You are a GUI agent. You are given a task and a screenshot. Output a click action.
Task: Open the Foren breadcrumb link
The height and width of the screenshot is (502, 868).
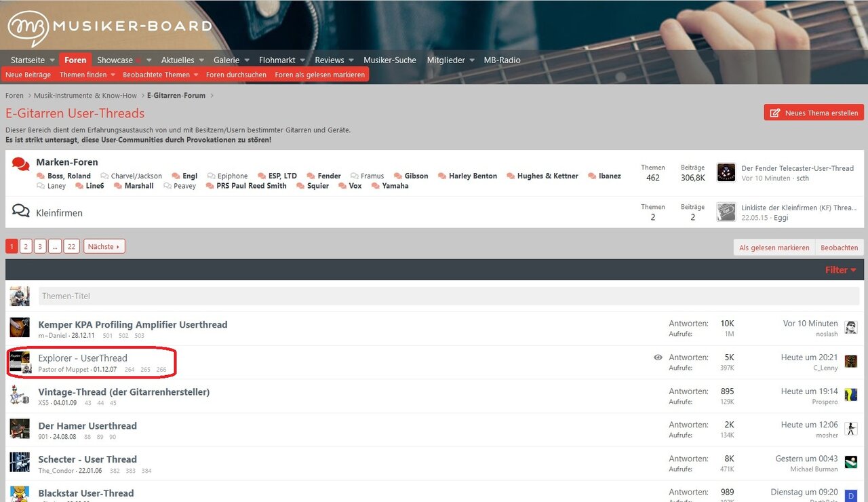tap(14, 96)
